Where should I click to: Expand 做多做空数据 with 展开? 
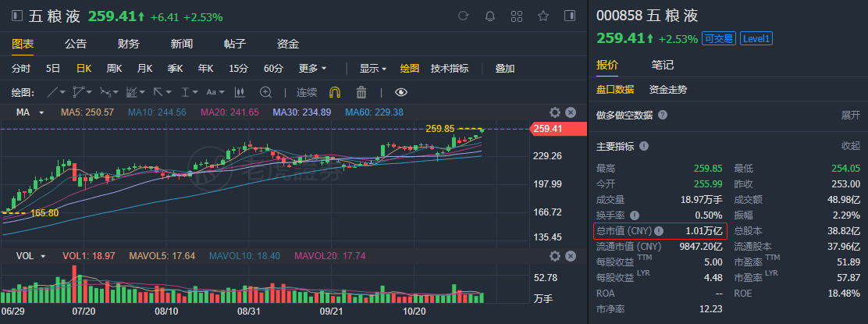click(851, 116)
